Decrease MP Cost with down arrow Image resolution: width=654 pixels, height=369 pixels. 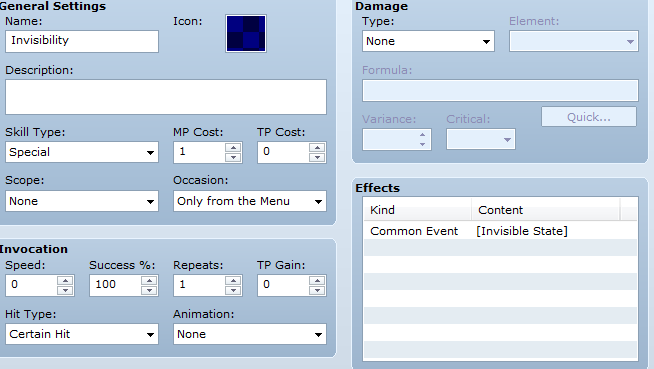click(x=233, y=157)
